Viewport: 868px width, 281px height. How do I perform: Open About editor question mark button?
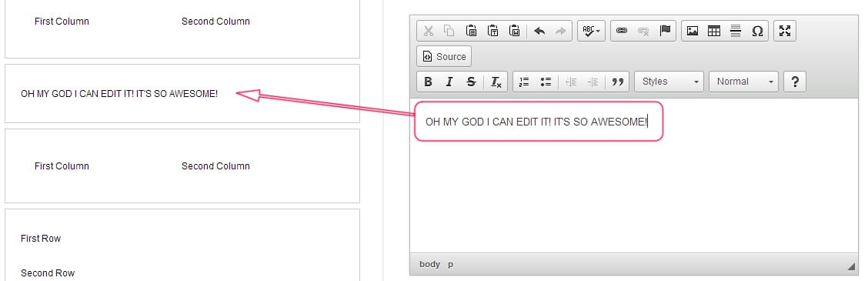click(x=795, y=82)
